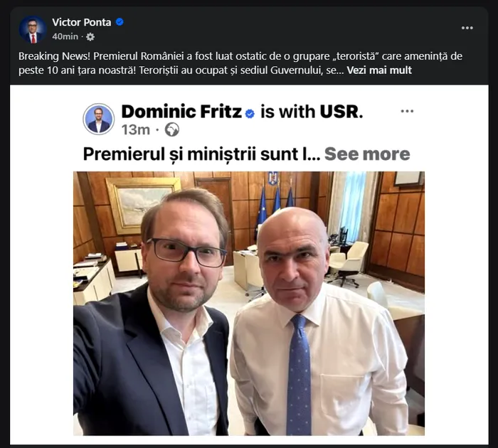Click the public globe icon beside 13m
The image size is (498, 448).
click(x=171, y=129)
